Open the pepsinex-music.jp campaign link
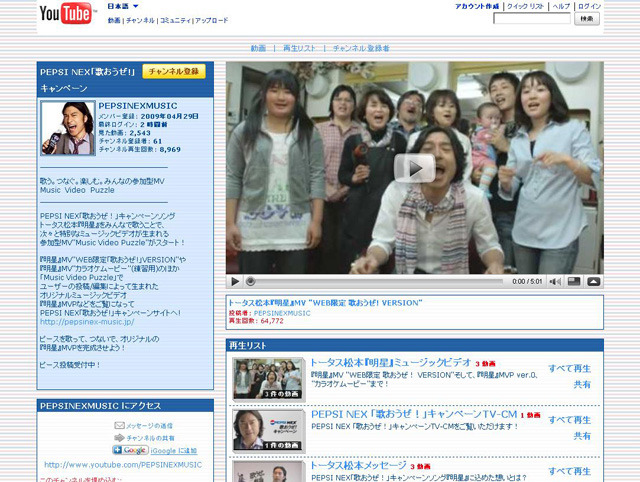 point(87,322)
